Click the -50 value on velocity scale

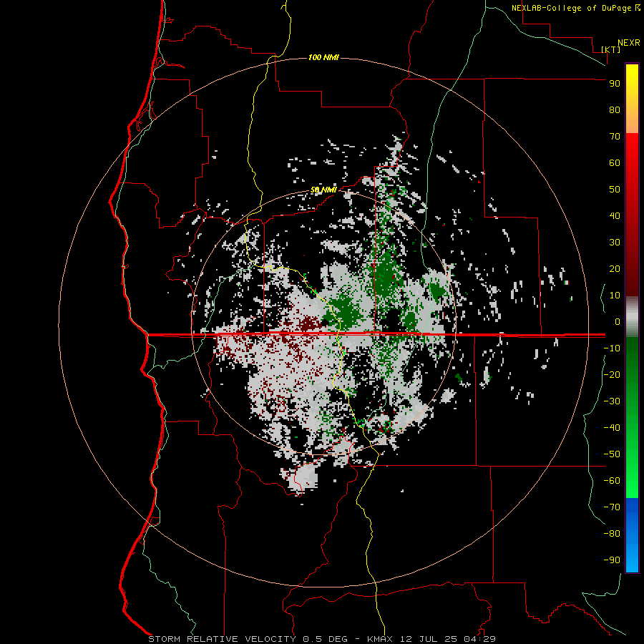(612, 454)
